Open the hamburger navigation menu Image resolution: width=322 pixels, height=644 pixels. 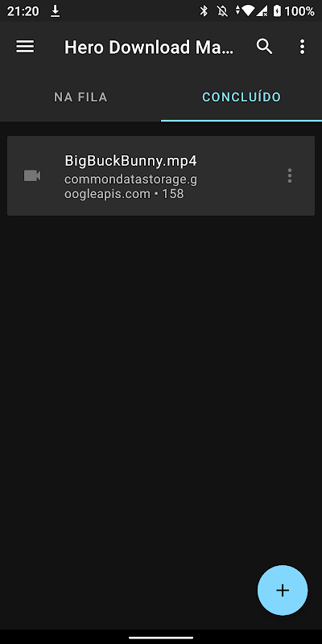click(25, 47)
